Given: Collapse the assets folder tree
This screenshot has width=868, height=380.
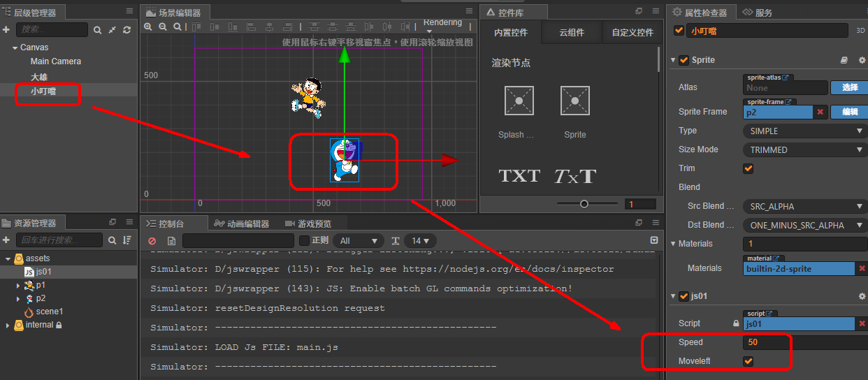Looking at the screenshot, I should pyautogui.click(x=8, y=258).
